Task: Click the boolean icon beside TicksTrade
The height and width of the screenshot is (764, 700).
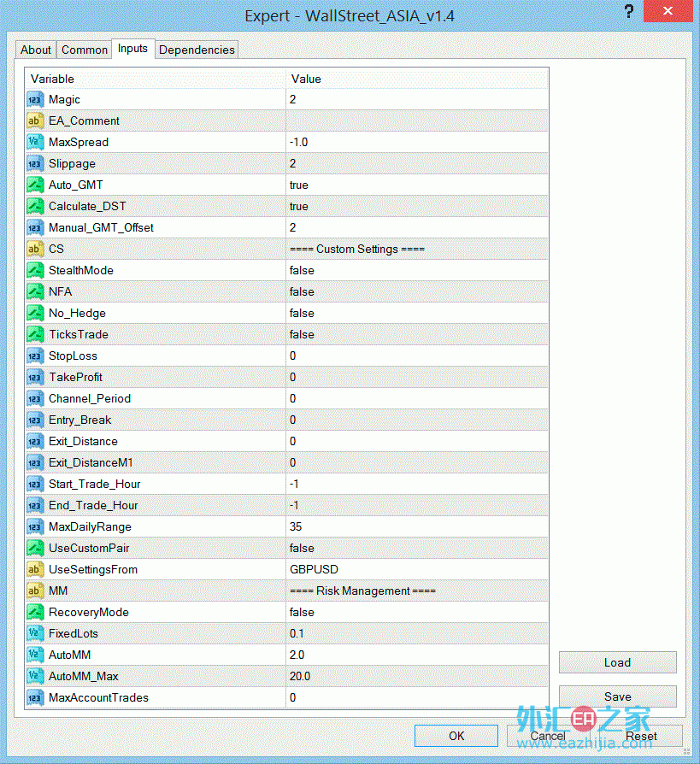Action: [x=35, y=335]
